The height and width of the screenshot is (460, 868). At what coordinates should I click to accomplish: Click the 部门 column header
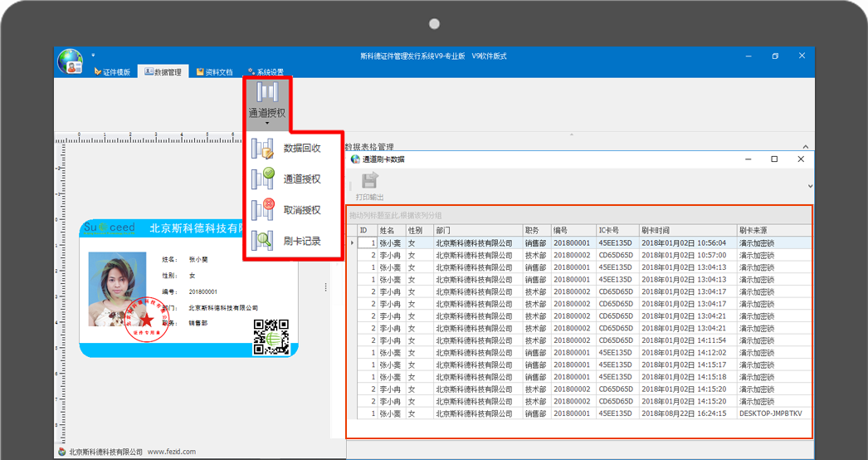[x=478, y=230]
